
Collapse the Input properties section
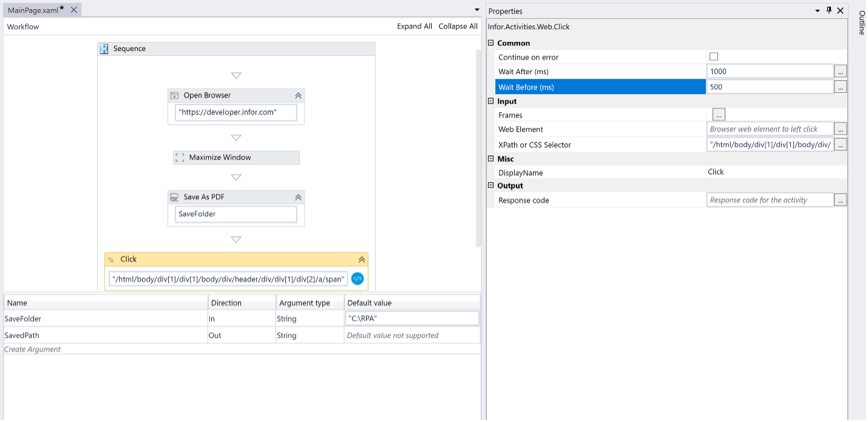491,101
